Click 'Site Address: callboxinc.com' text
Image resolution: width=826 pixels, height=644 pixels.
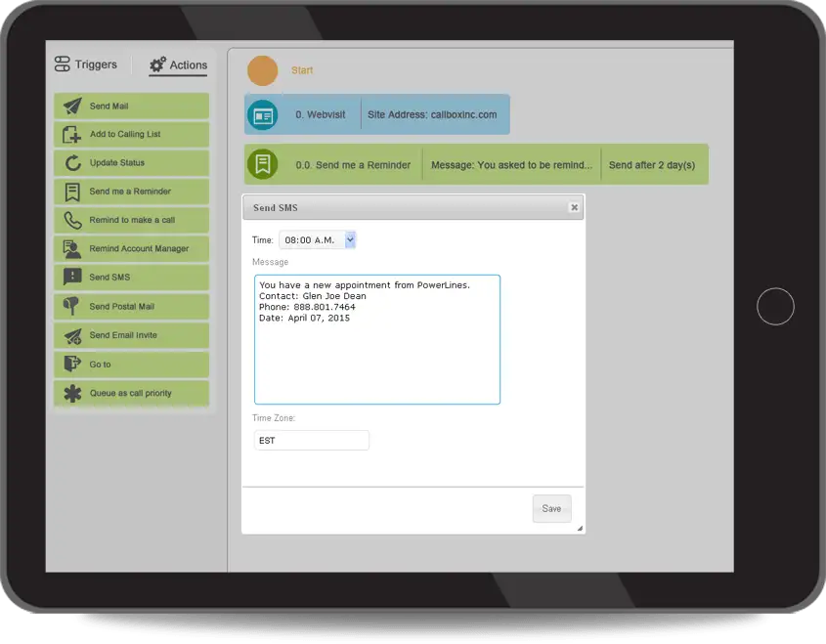[x=432, y=114]
